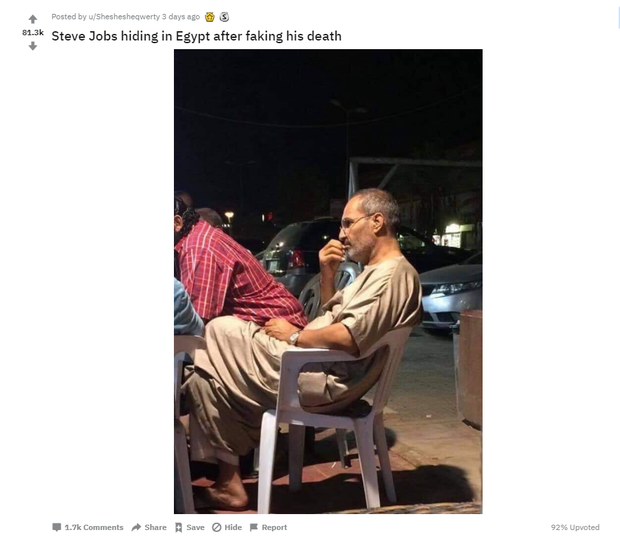Open the post's photo of the seated man
This screenshot has height=538, width=620.
tap(328, 281)
